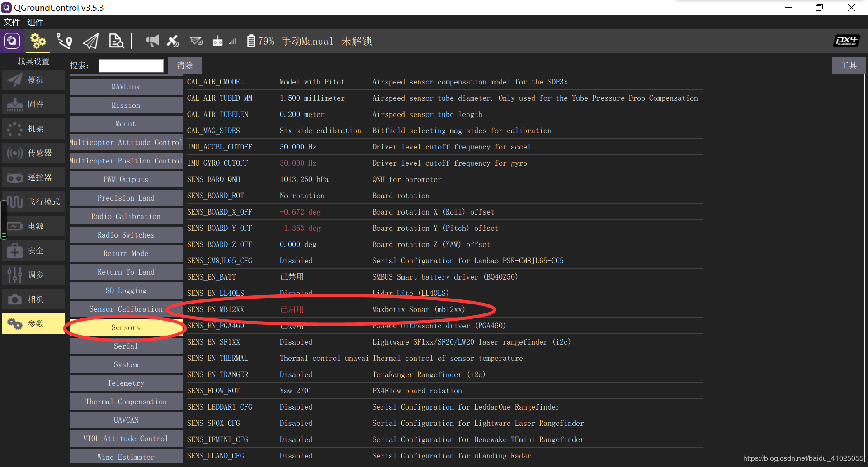
Task: Select the Radio Calibration group
Action: click(126, 216)
